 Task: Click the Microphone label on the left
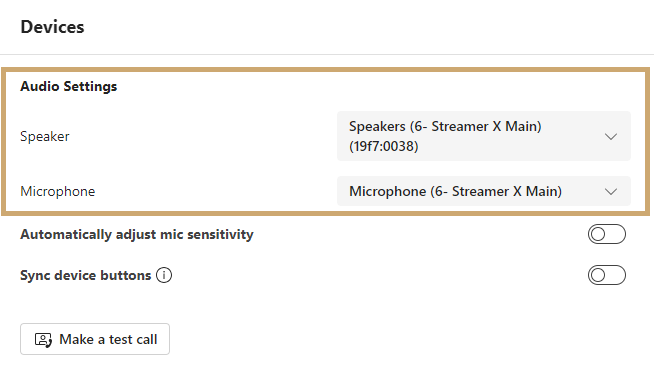58,191
